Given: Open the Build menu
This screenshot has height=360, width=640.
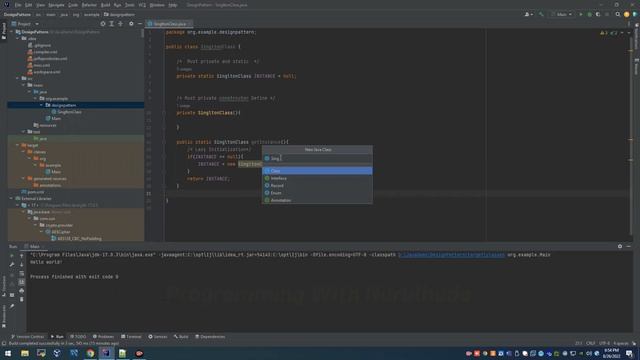Looking at the screenshot, I should (x=105, y=5).
